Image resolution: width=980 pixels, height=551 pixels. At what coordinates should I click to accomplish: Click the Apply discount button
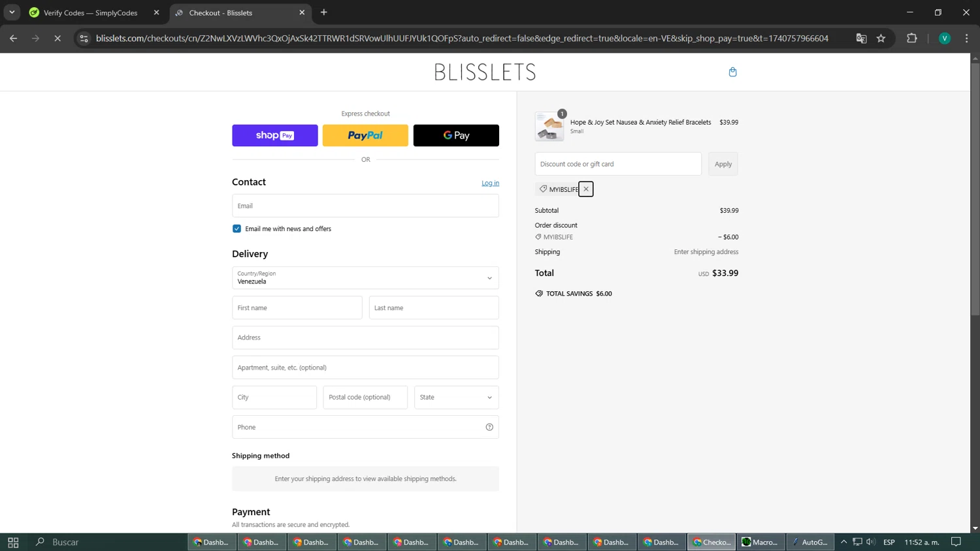click(x=723, y=164)
